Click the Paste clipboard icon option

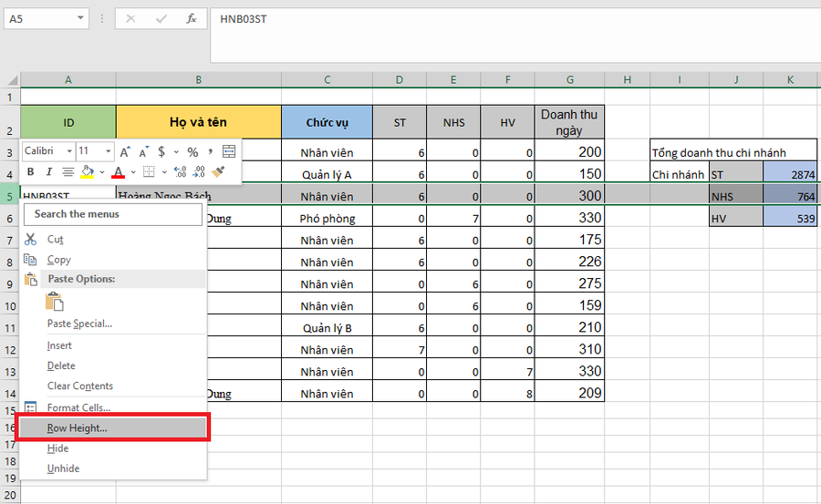point(55,302)
